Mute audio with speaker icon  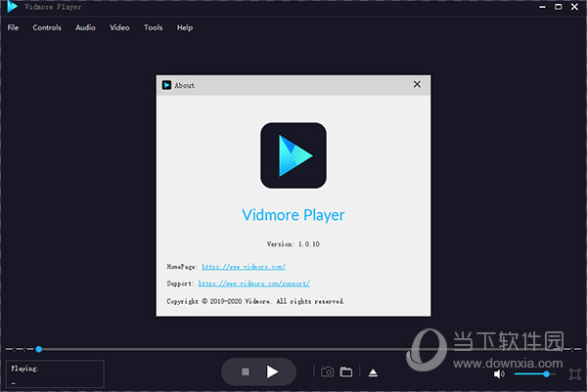pos(499,373)
